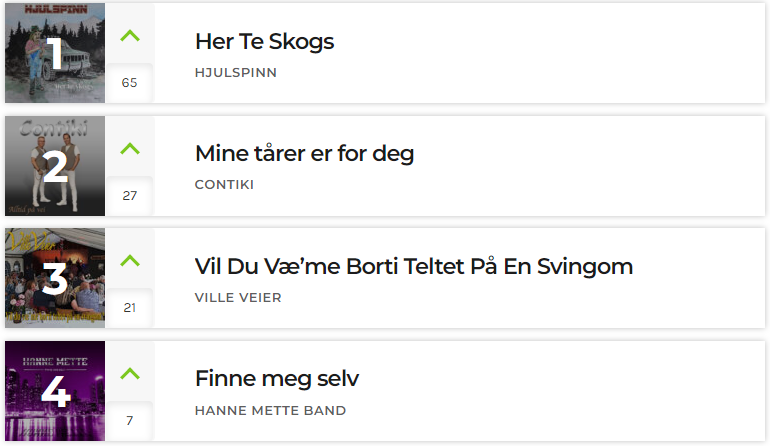The height and width of the screenshot is (446, 770).
Task: Open Contiki album cover ranked 2
Action: 55,166
